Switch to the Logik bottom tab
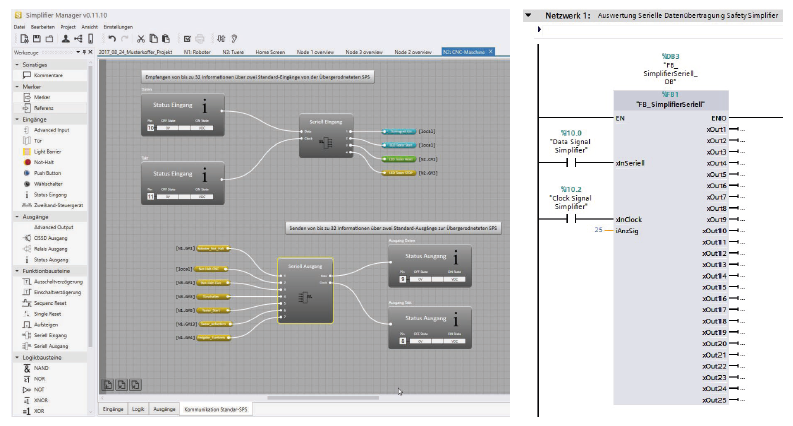Image resolution: width=793 pixels, height=426 pixels. click(x=138, y=409)
